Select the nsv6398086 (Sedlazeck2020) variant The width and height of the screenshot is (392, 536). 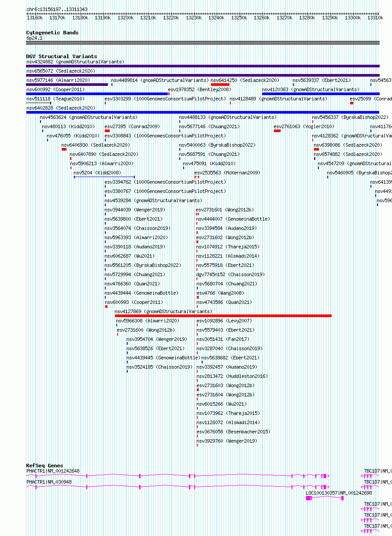(348, 145)
